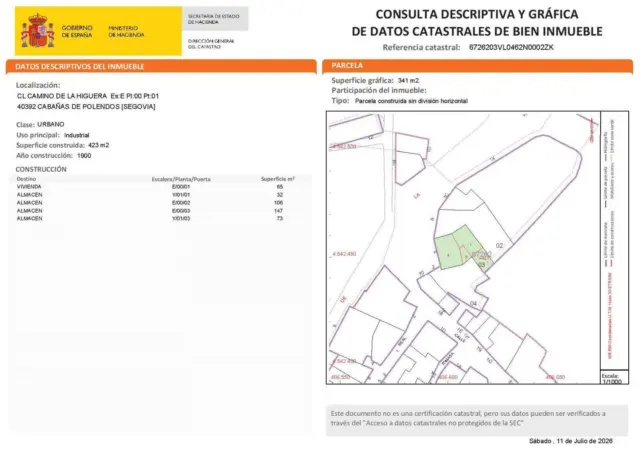Select the date 'Sábado, 11 de Julio de 2026'

[571, 441]
